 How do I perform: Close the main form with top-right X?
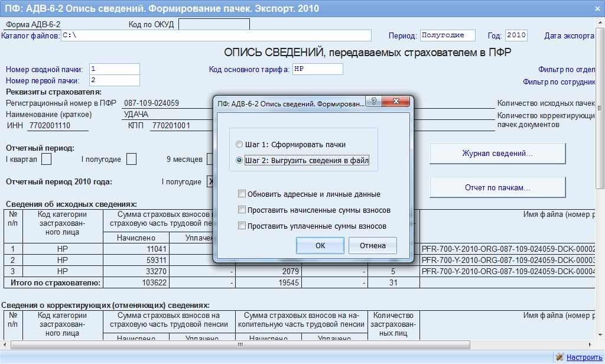point(597,8)
